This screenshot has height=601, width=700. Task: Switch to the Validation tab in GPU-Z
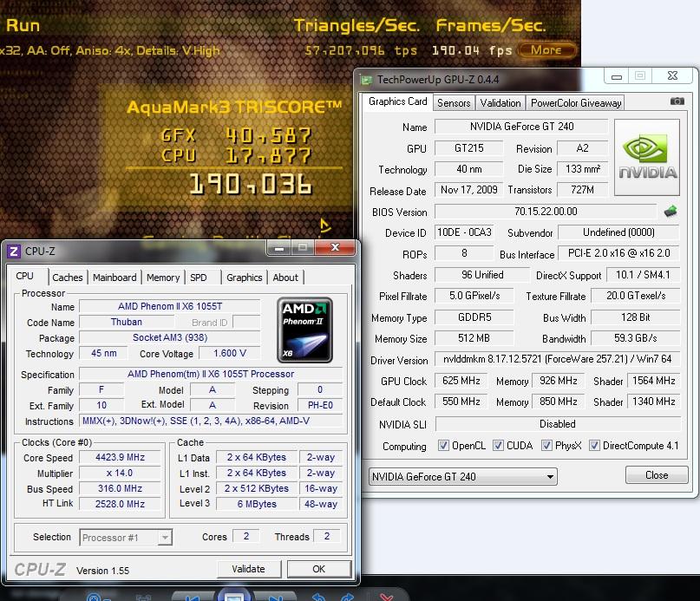(500, 103)
